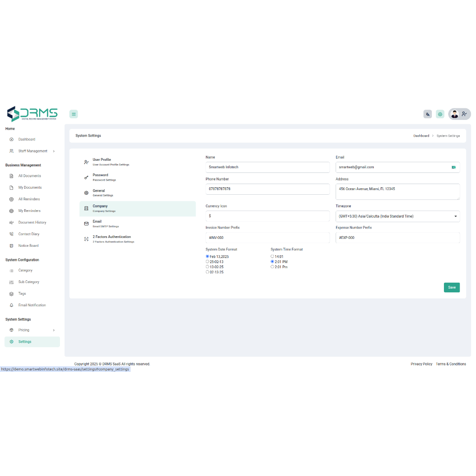Click the DRMS logo
Image resolution: width=476 pixels, height=476 pixels.
point(32,114)
